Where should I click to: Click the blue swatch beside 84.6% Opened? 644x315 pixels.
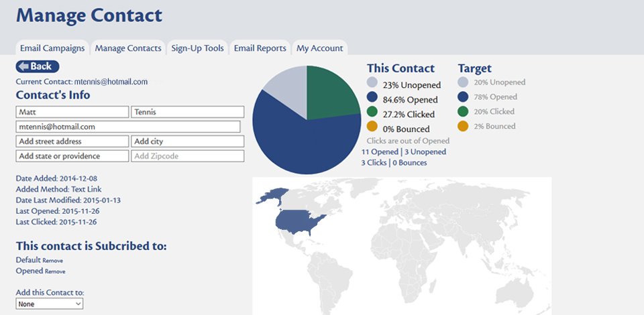372,97
